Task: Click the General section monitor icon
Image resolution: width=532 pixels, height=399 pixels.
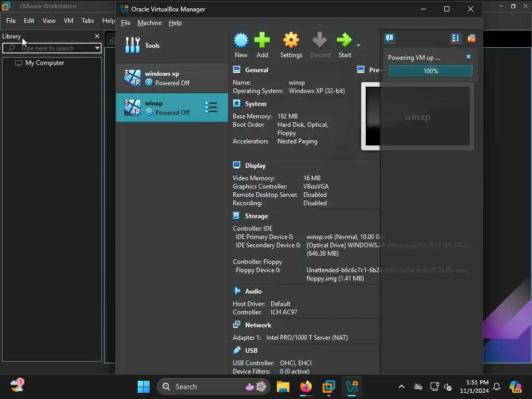Action: (236, 70)
